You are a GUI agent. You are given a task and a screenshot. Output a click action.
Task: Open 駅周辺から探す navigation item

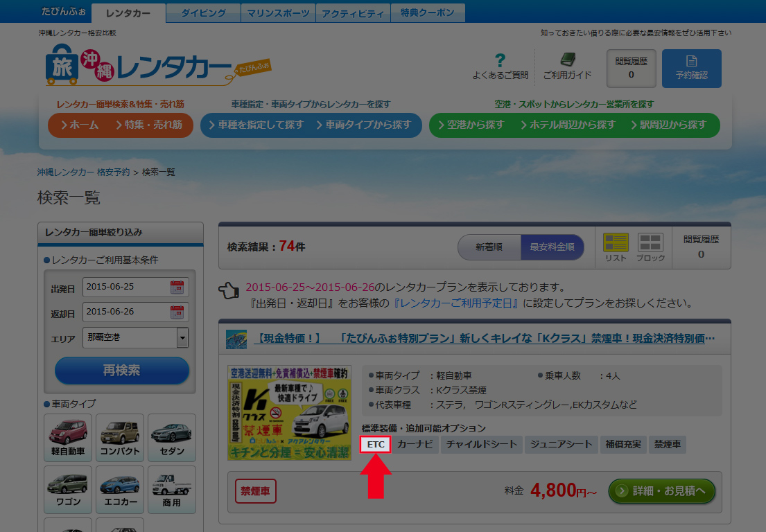[669, 125]
